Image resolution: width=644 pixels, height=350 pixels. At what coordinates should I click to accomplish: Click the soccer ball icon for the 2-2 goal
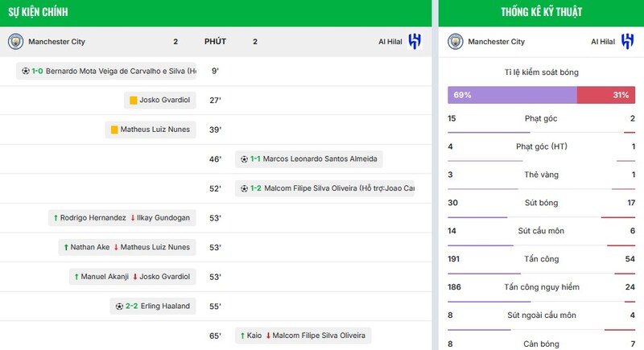(119, 307)
